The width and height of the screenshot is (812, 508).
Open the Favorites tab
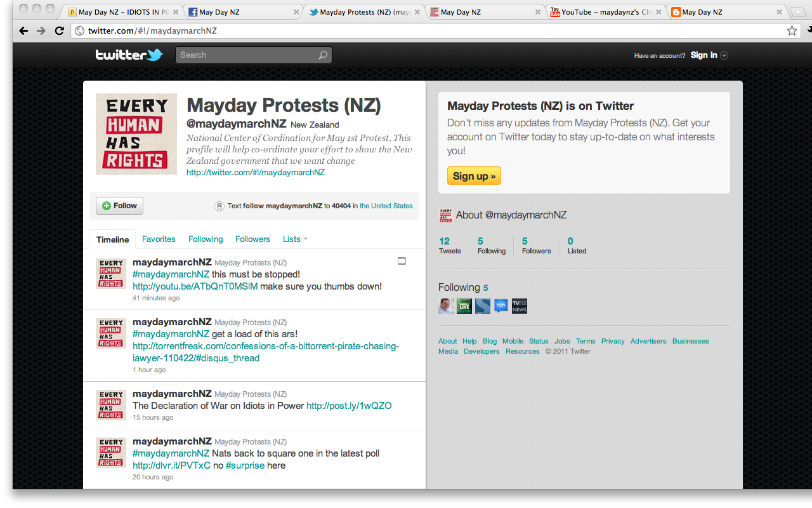point(159,239)
